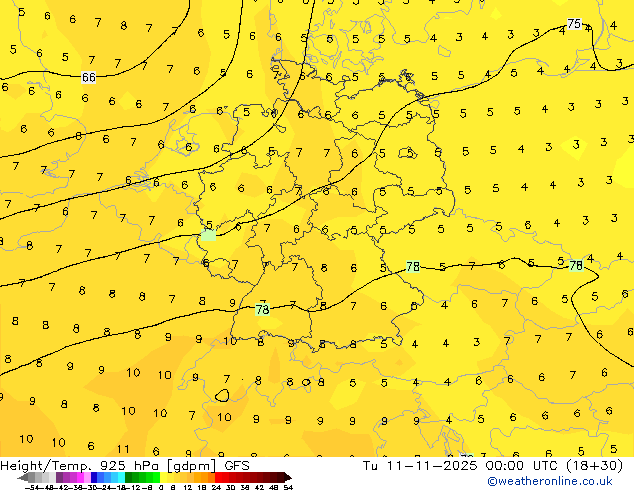Click the rightmost "78" contour label

576,266
